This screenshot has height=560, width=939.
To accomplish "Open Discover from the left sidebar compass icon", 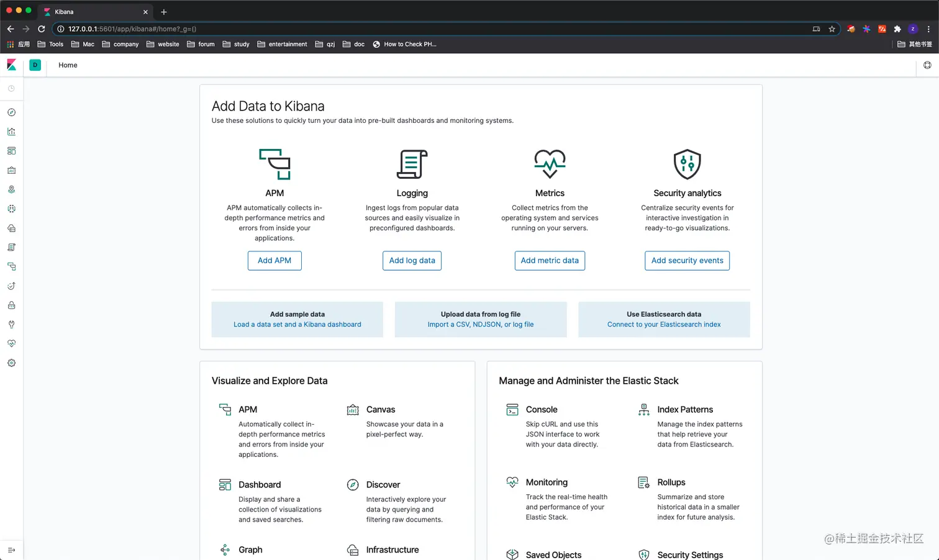I will coord(11,112).
